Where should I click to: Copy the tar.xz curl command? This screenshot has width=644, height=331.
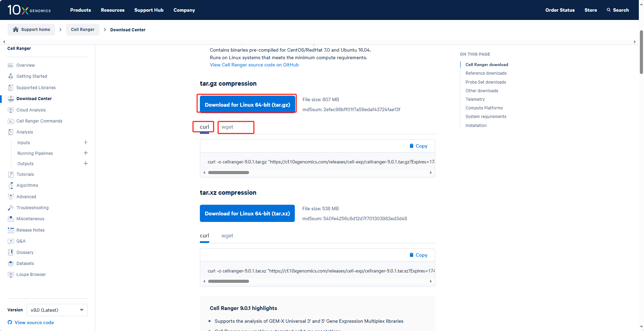pos(418,255)
